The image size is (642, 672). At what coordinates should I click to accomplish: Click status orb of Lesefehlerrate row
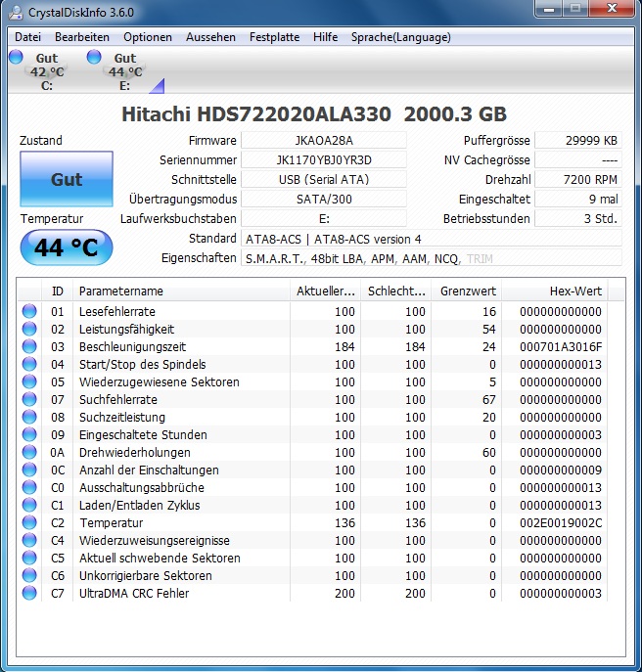coord(29,311)
